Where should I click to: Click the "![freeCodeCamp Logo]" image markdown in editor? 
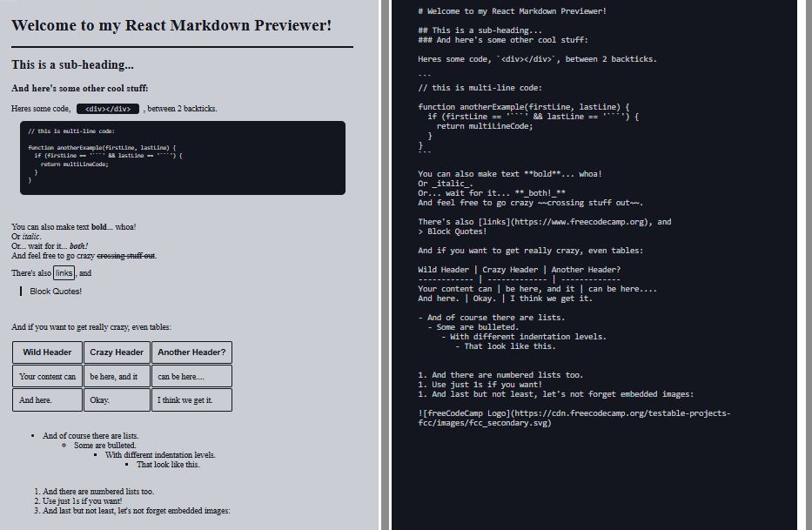(x=574, y=418)
